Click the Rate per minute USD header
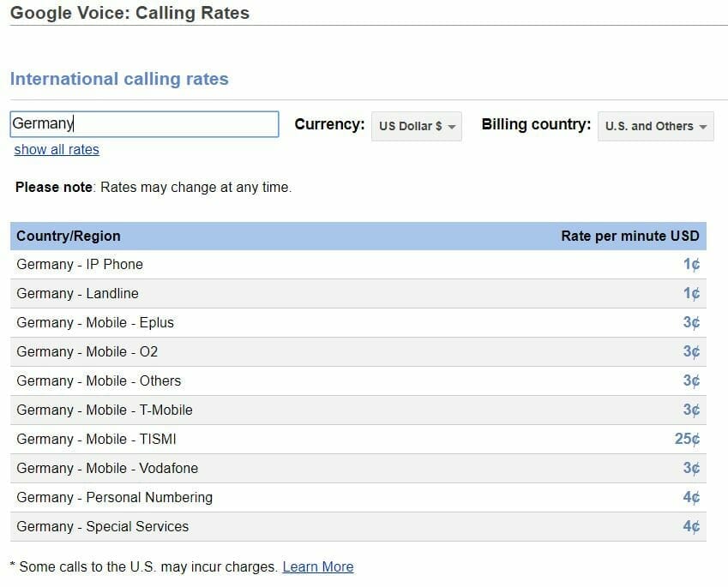The height and width of the screenshot is (587, 728). pos(630,236)
